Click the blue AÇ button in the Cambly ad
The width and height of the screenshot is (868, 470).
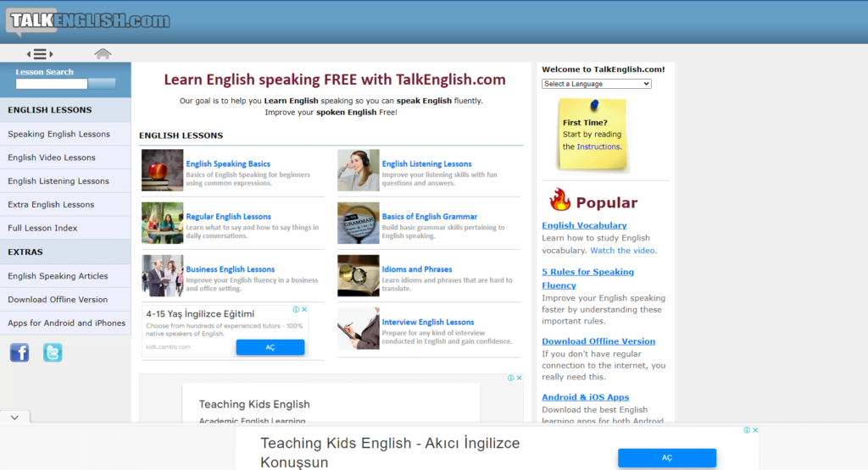[270, 347]
